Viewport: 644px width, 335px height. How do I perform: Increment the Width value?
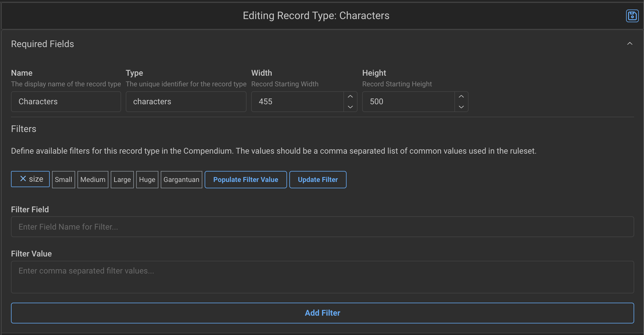(x=350, y=96)
